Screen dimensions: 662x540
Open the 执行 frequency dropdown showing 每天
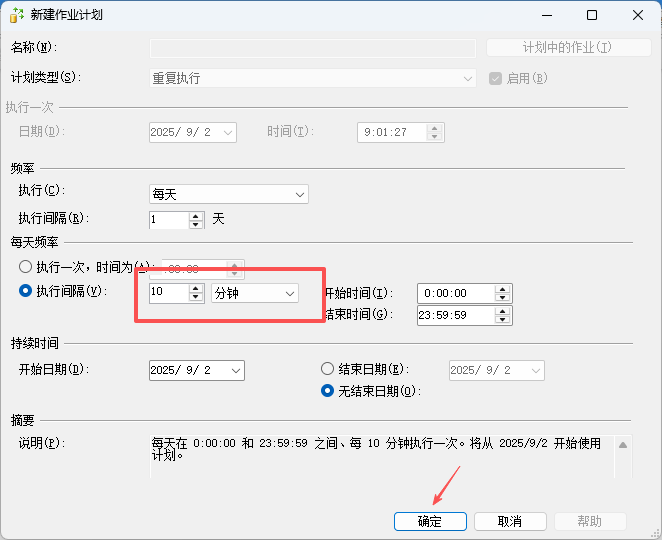coord(228,194)
